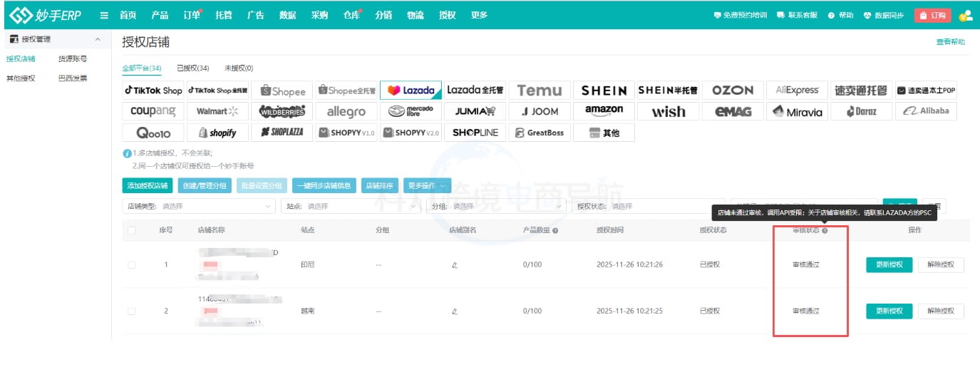This screenshot has width=980, height=377.
Task: Select the amazon platform logo
Action: click(x=604, y=111)
